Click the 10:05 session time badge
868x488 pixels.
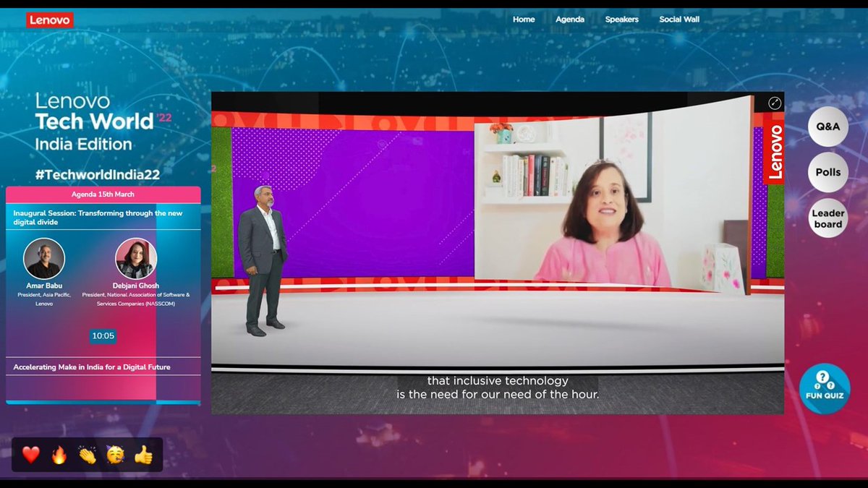click(103, 335)
